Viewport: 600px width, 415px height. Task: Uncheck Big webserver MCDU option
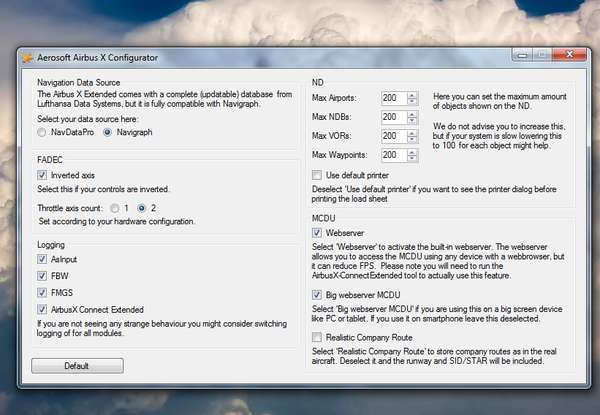coord(317,296)
